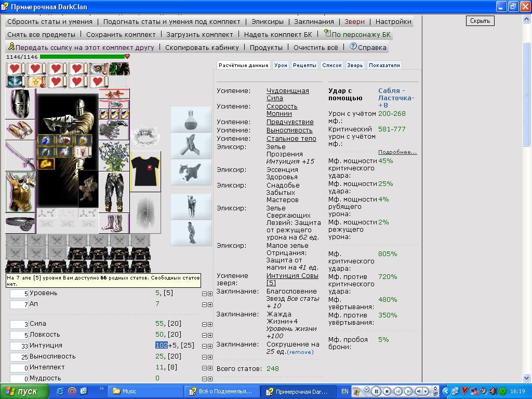Select the green effect icon beside the eye
The height and width of the screenshot is (399, 532).
(x=119, y=69)
